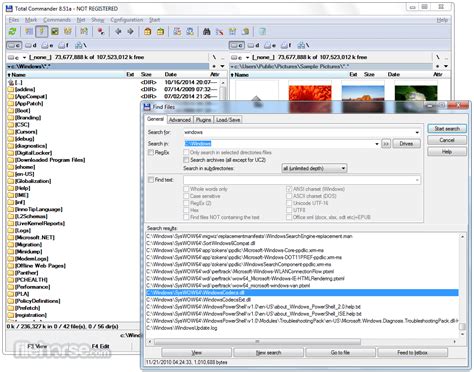Viewport: 474px width, 372px height.
Task: Select the red flower thumbnail in right panel
Action: click(310, 98)
